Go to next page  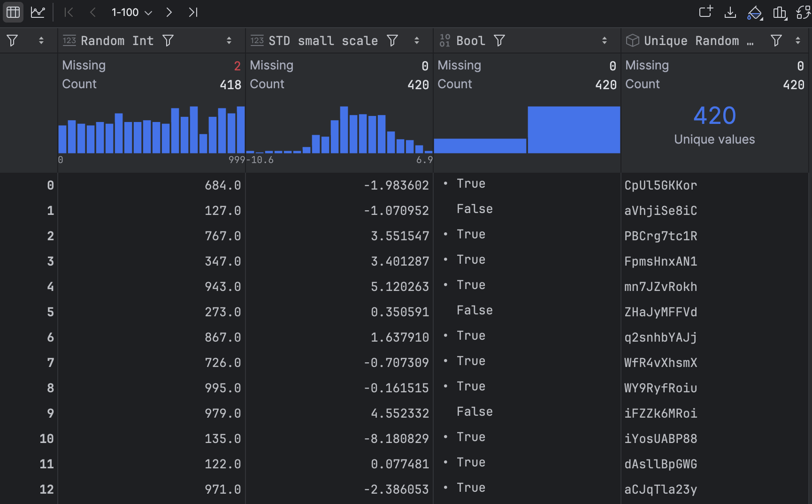click(x=169, y=12)
